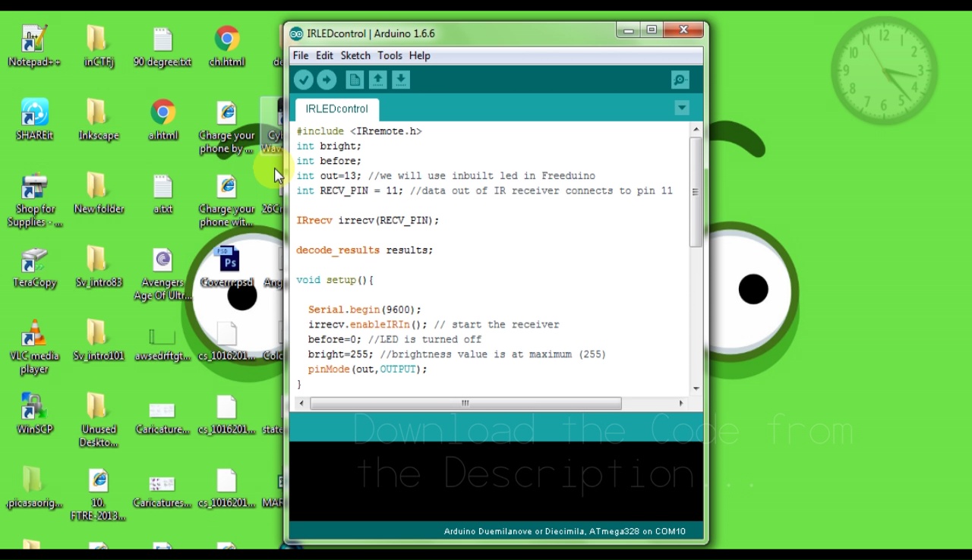Click the 'Serial.begin(9600);' line

(x=364, y=310)
